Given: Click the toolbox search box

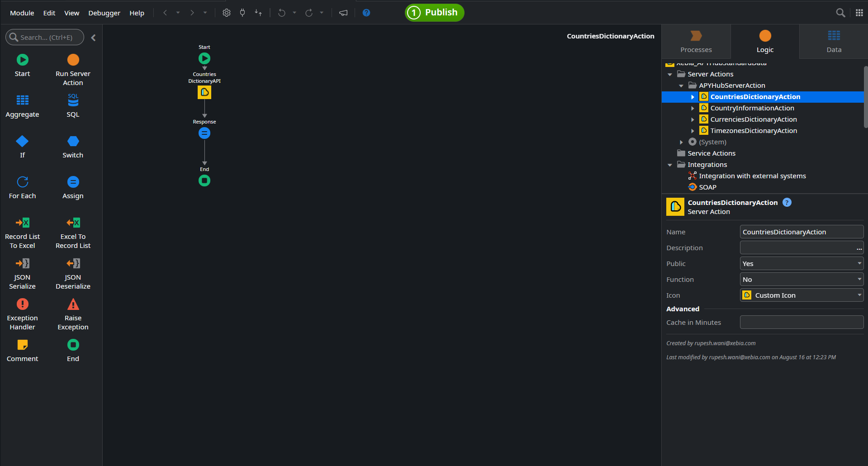Looking at the screenshot, I should (45, 37).
